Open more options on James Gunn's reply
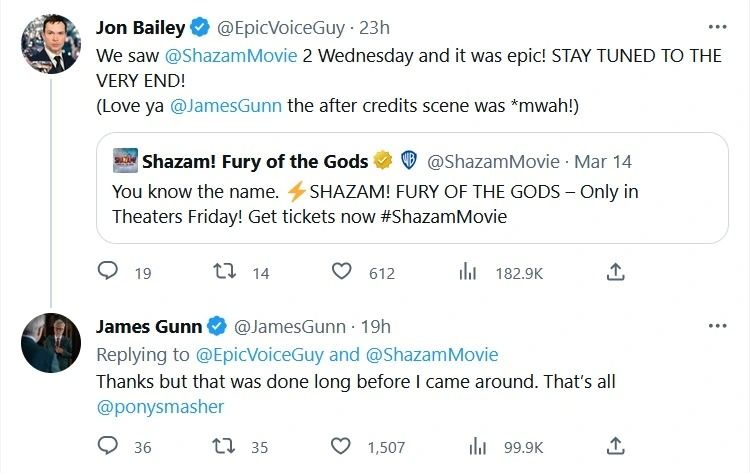This screenshot has height=473, width=751. [x=717, y=326]
